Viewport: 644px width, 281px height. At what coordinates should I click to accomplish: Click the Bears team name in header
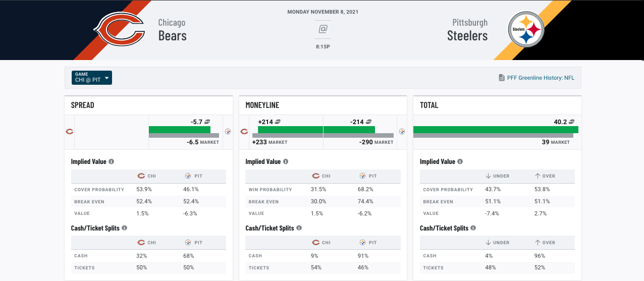(x=172, y=30)
